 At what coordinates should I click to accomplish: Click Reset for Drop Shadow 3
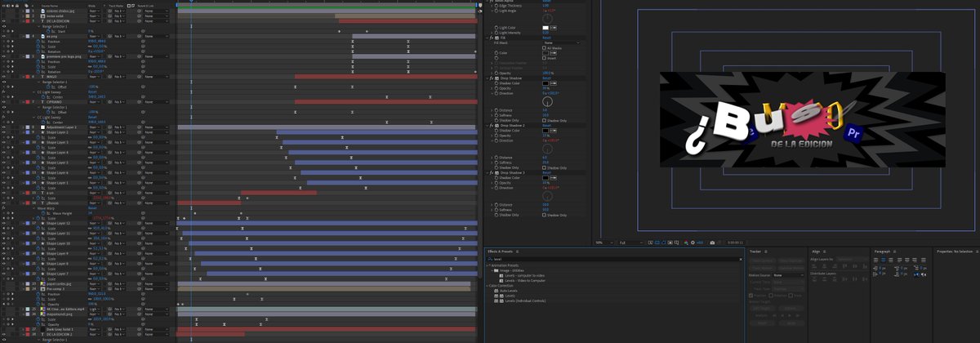(546, 172)
